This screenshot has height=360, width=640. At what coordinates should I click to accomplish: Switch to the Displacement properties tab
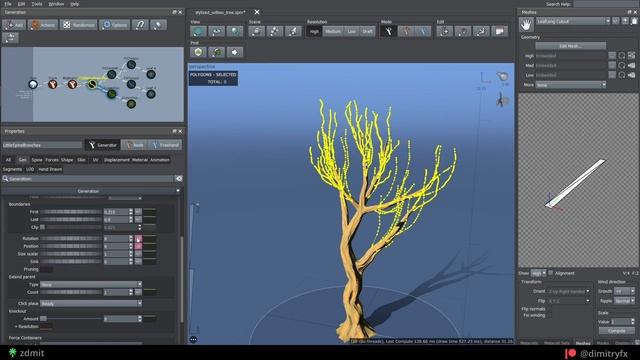pos(116,160)
